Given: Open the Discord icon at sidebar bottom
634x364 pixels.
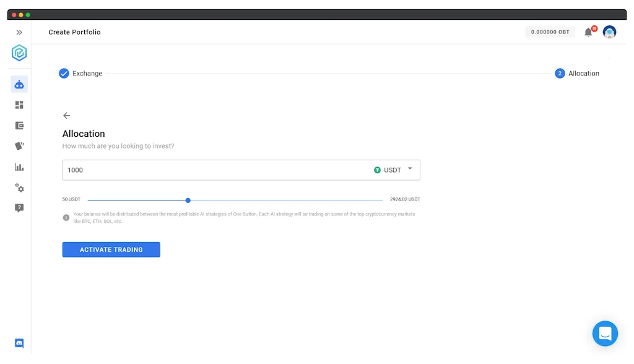Looking at the screenshot, I should pos(19,343).
